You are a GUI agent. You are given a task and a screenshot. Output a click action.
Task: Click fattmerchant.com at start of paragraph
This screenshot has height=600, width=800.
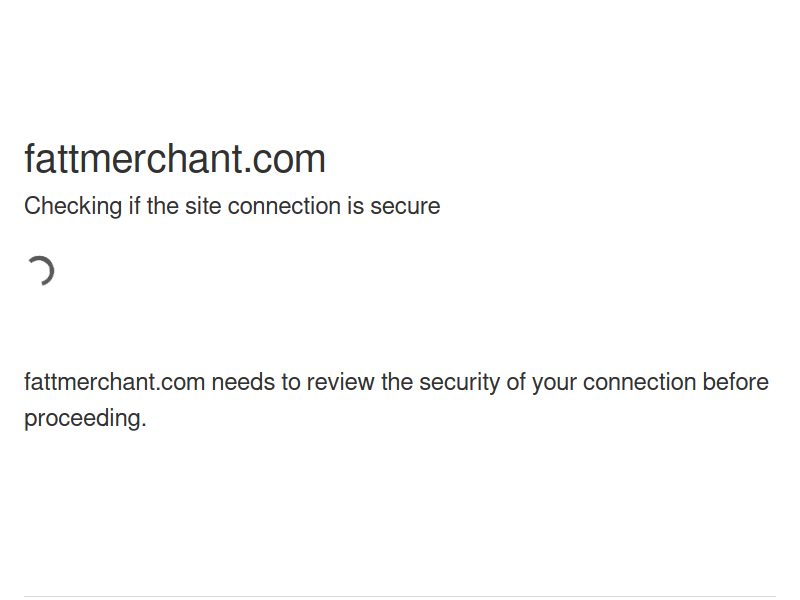coord(114,382)
